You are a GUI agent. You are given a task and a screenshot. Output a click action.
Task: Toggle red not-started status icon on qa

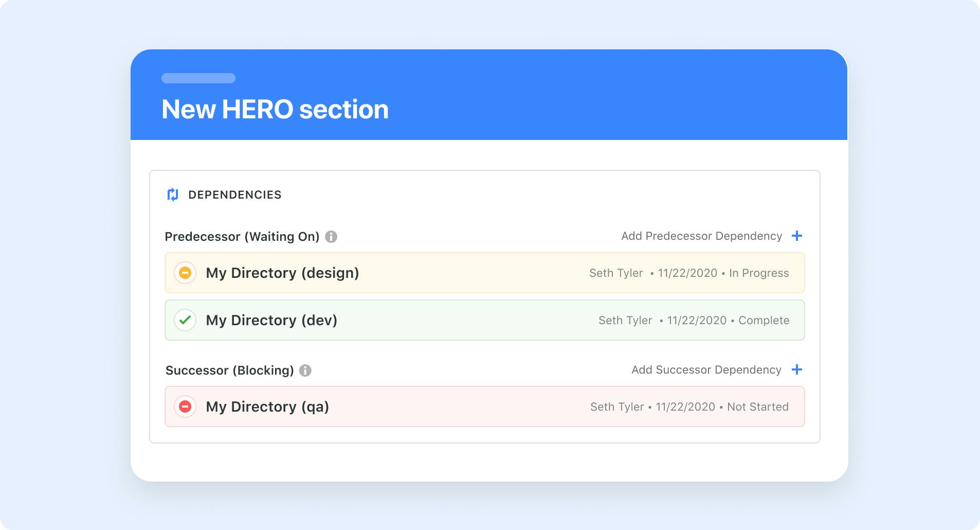coord(185,407)
